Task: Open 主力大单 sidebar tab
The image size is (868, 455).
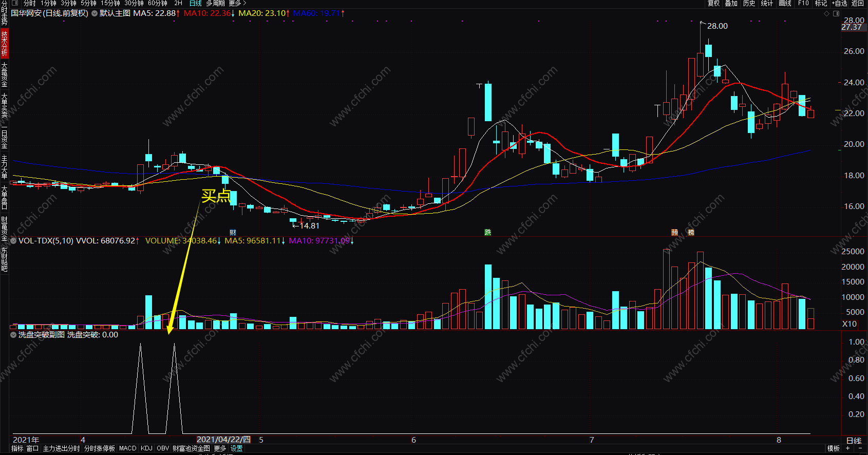Action: pyautogui.click(x=4, y=167)
